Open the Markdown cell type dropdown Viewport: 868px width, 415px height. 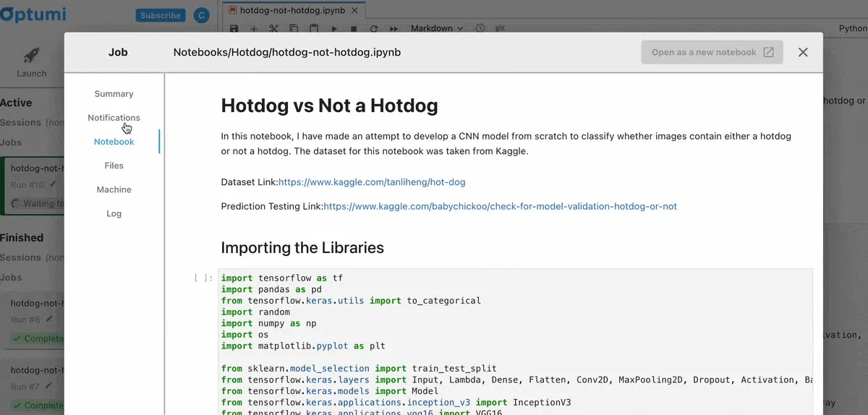click(x=437, y=28)
